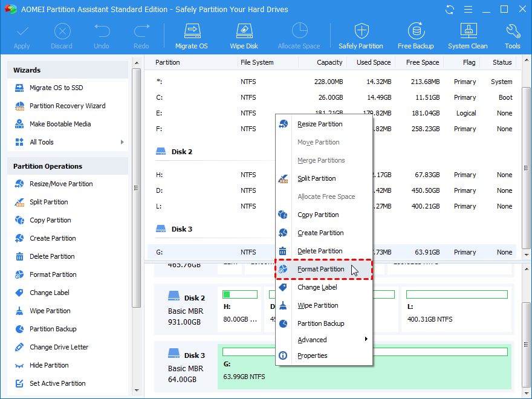Click the left sidebar vertical scrollbar
Image resolution: width=532 pixels, height=399 pixels.
tap(137, 188)
